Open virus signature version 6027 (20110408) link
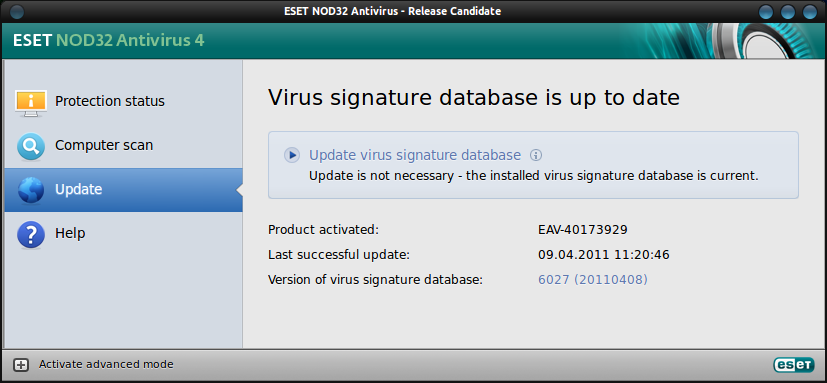The height and width of the screenshot is (383, 827). 593,280
